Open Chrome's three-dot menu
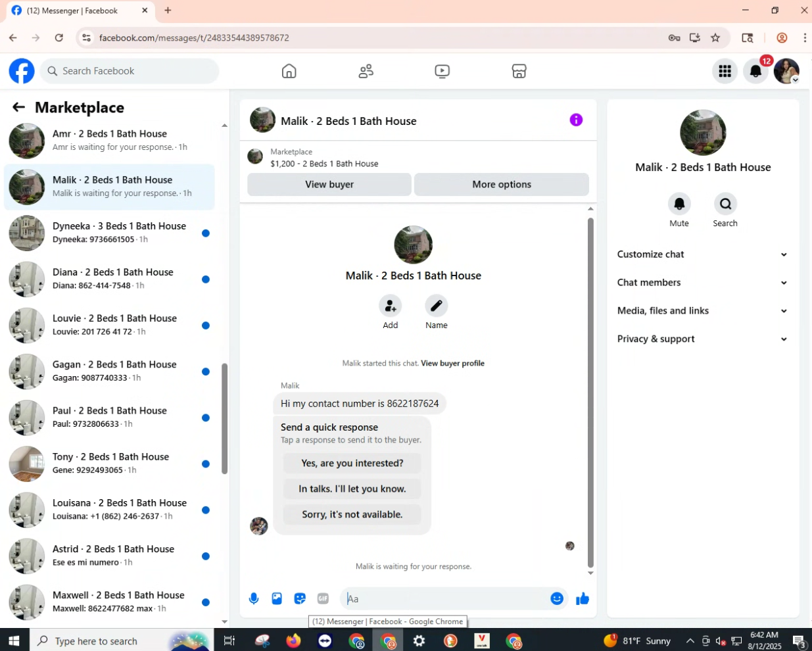The width and height of the screenshot is (812, 651). coord(805,37)
